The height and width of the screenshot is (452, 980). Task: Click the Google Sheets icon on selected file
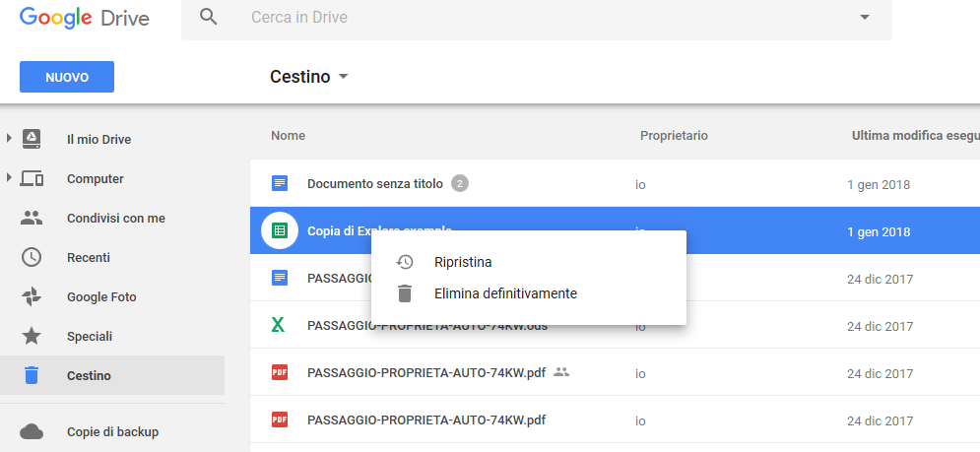[x=280, y=231]
